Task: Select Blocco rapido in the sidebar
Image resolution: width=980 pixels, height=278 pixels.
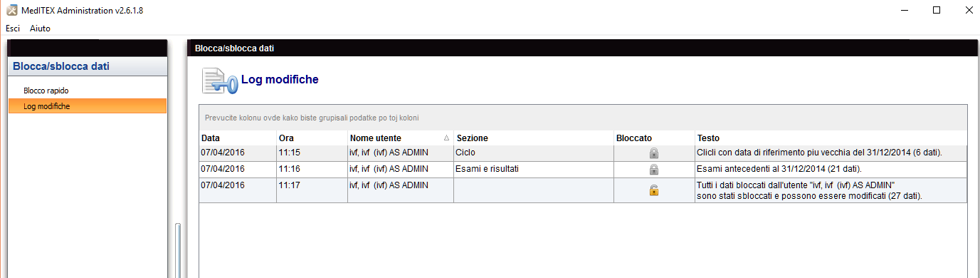Action: pos(46,91)
